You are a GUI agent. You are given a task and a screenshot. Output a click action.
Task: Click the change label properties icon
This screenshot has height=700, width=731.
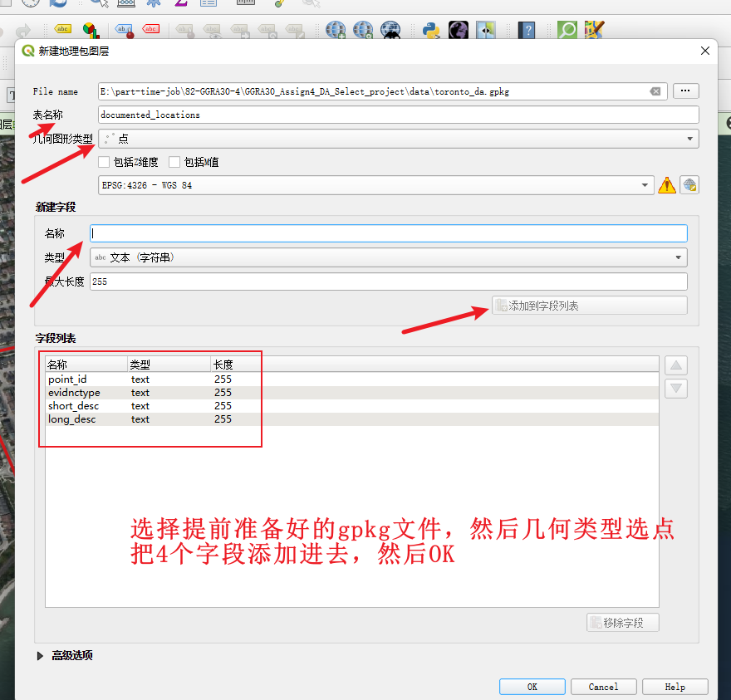point(295,30)
